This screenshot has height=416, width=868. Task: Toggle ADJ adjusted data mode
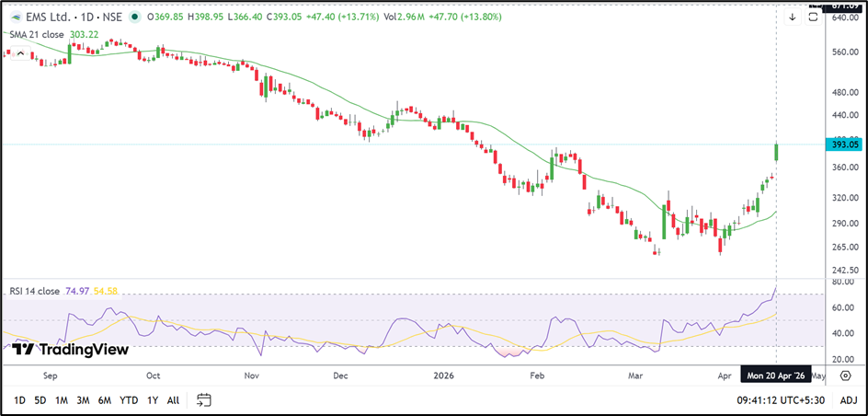click(x=848, y=400)
